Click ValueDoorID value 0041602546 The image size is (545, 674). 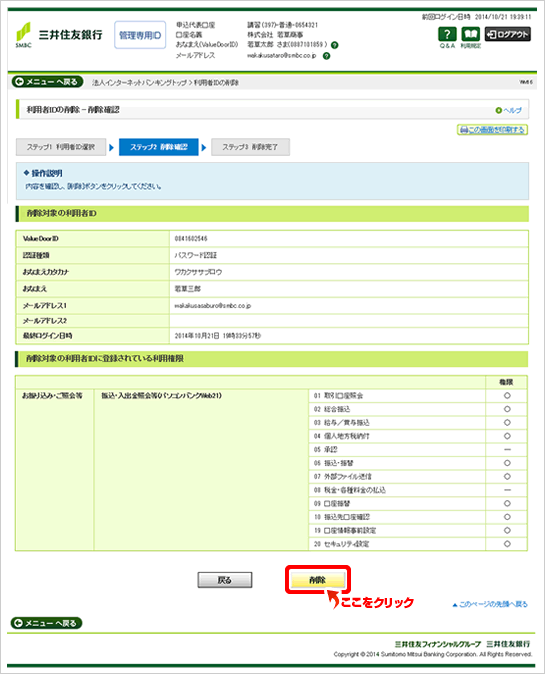pyautogui.click(x=191, y=239)
